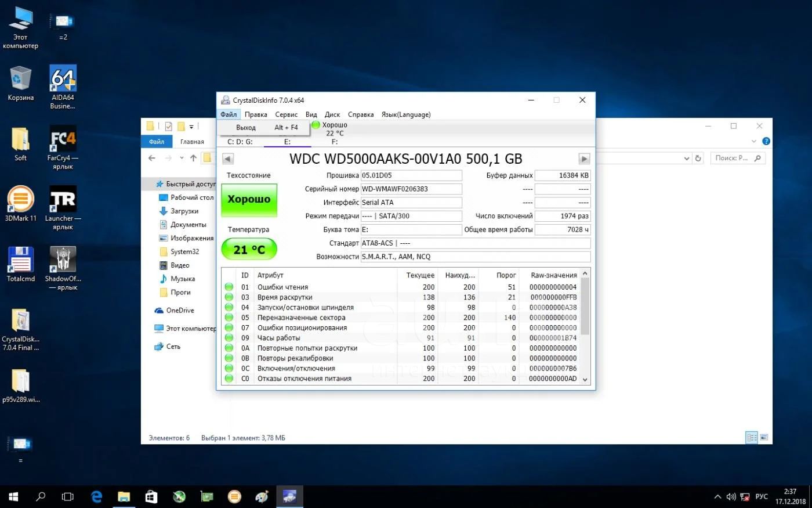
Task: Switch to CrystalDiskInfo taskbar button
Action: click(289, 497)
